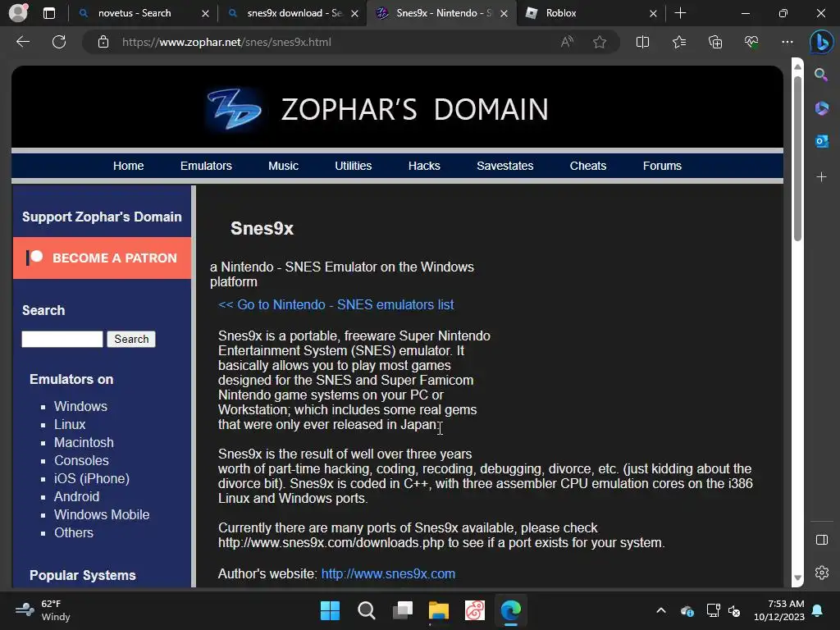840x630 pixels.
Task: Open iOS (iPhone) emulators link
Action: pyautogui.click(x=92, y=479)
